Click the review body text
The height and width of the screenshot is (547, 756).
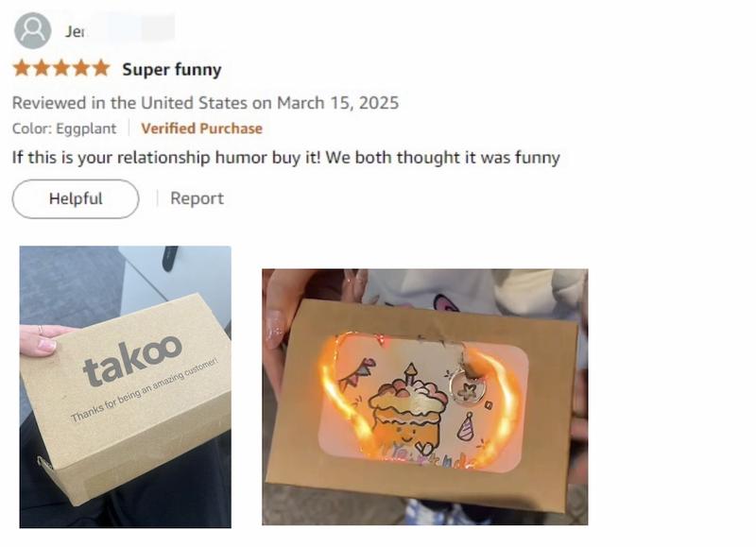pos(285,157)
